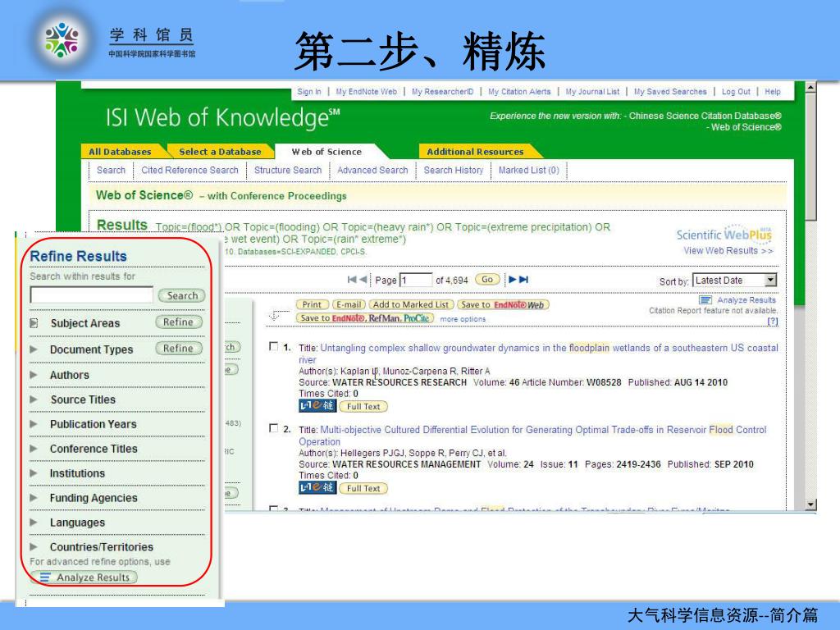
Task: Expand the Countries/Territories filter
Action: (34, 547)
